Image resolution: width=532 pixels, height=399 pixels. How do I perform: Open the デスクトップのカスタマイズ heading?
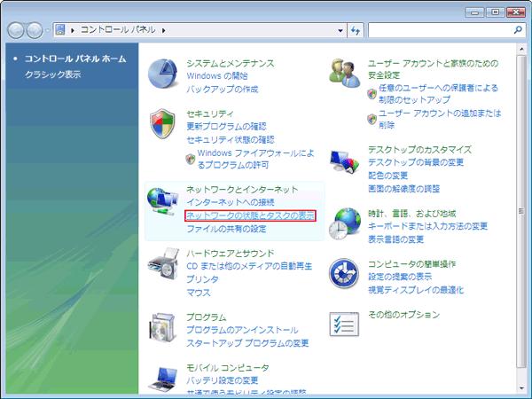[x=420, y=149]
